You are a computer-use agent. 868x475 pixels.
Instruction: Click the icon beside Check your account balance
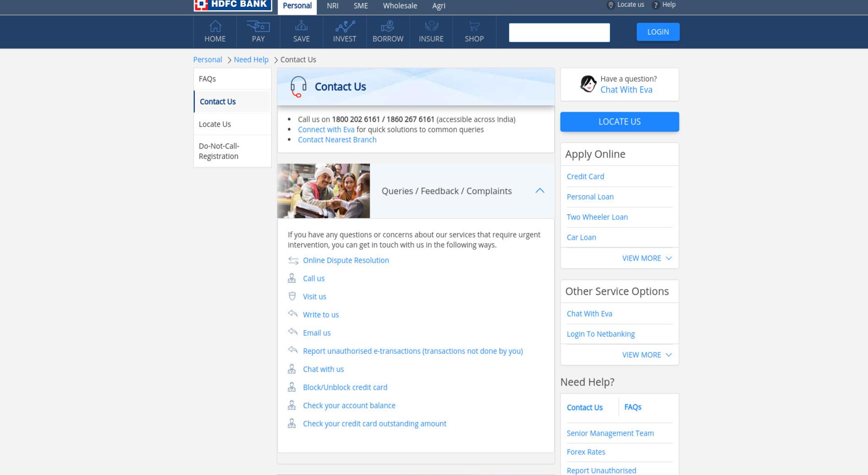tap(292, 405)
